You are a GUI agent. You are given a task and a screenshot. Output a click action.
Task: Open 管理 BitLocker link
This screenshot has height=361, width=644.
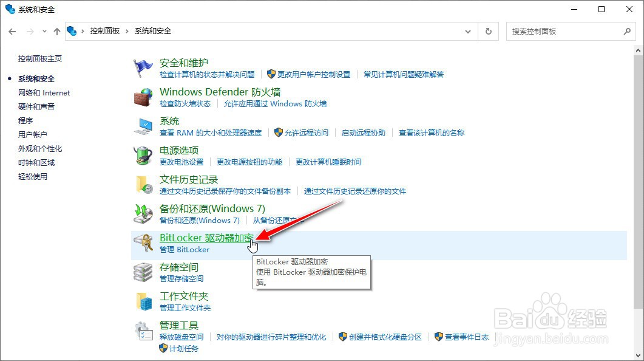point(185,250)
